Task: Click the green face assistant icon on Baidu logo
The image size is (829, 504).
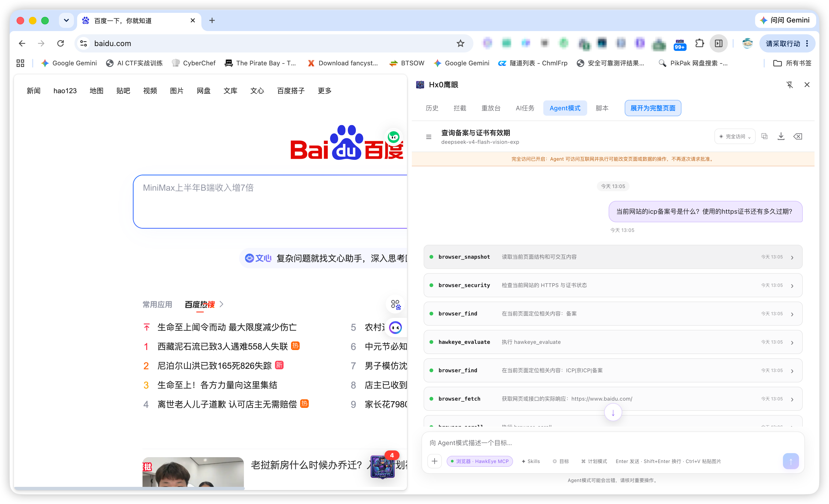Action: coord(394,137)
